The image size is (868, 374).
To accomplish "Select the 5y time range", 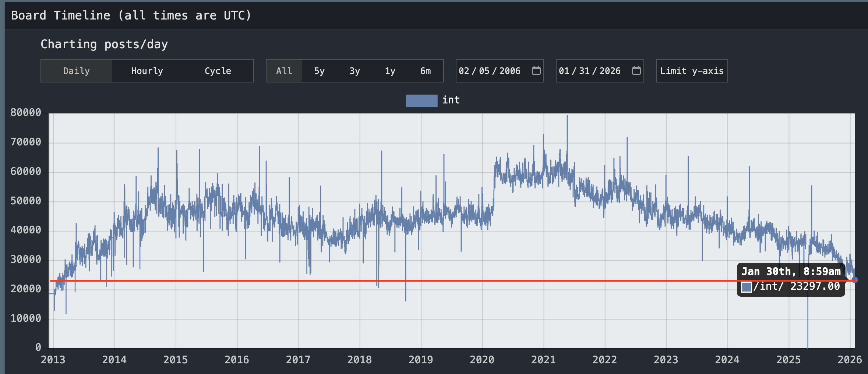I will tap(319, 71).
